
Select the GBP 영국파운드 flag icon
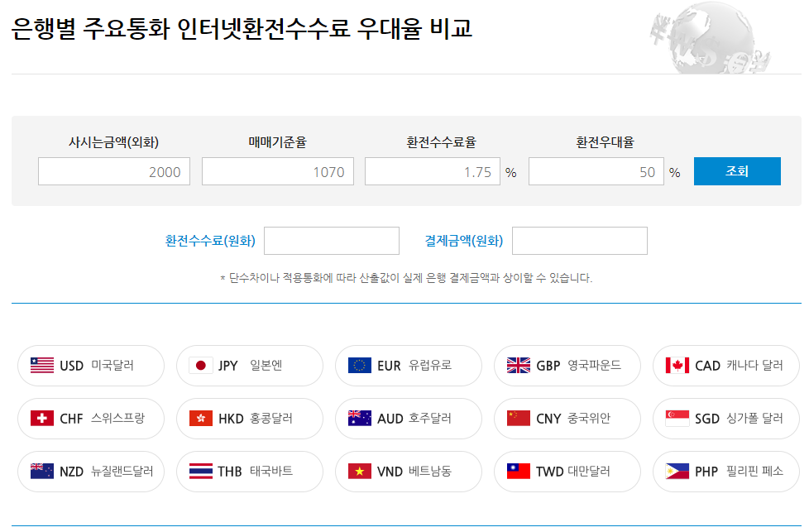click(519, 365)
